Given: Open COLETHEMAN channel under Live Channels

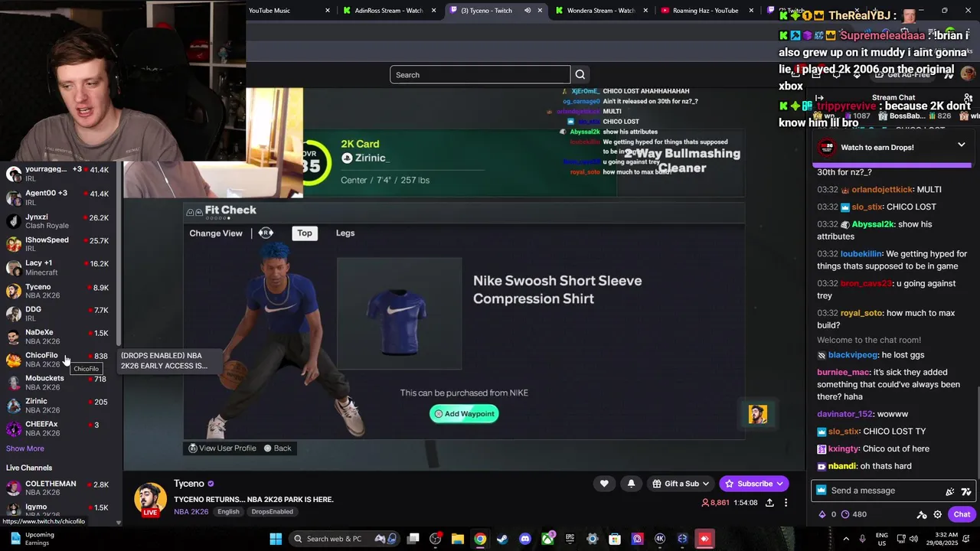Looking at the screenshot, I should click(57, 488).
